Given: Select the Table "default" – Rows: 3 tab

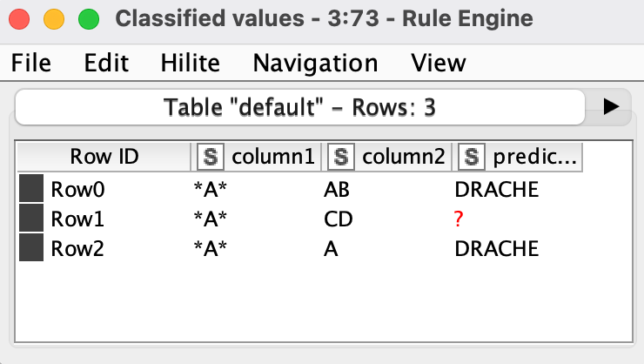Looking at the screenshot, I should point(300,107).
